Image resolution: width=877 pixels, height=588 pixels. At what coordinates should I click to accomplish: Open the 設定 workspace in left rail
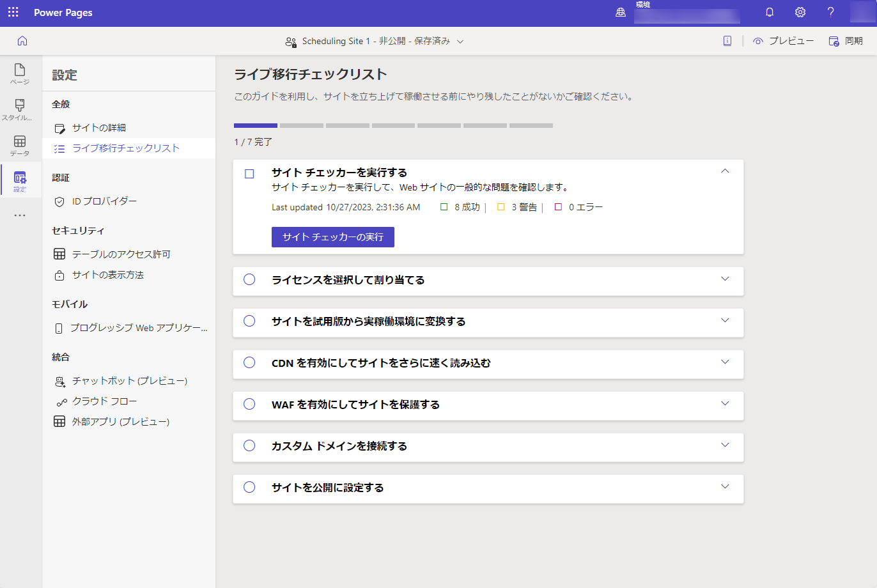tap(20, 182)
